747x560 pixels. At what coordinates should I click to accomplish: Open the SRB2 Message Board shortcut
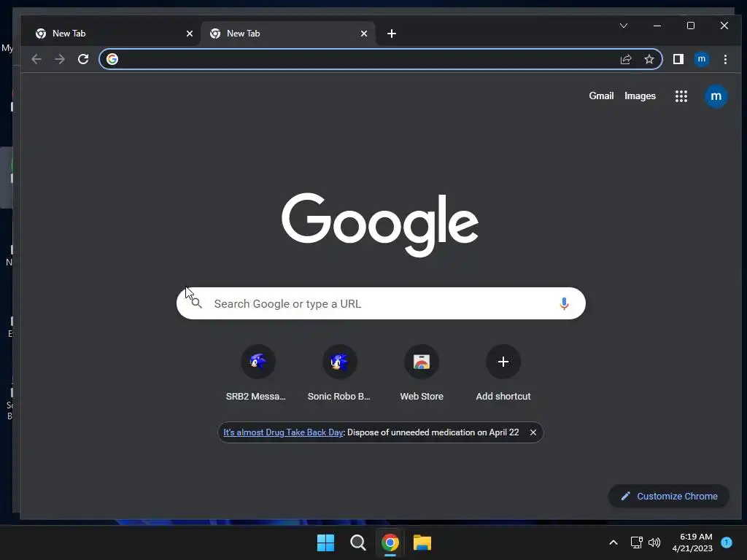pos(258,374)
